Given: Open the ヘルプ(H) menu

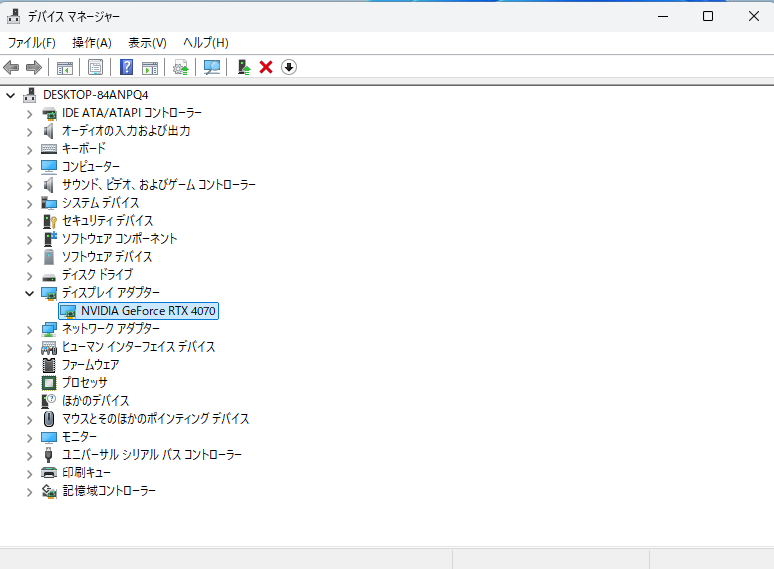Looking at the screenshot, I should click(x=206, y=43).
